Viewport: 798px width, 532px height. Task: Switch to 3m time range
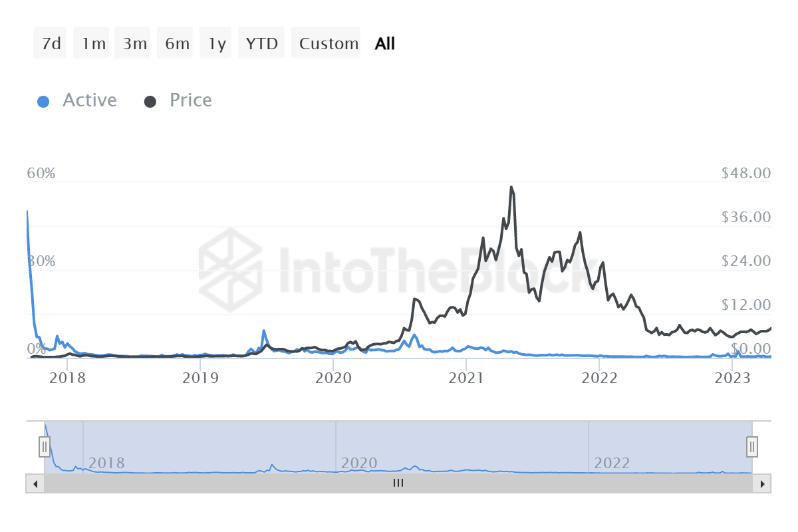pyautogui.click(x=134, y=44)
